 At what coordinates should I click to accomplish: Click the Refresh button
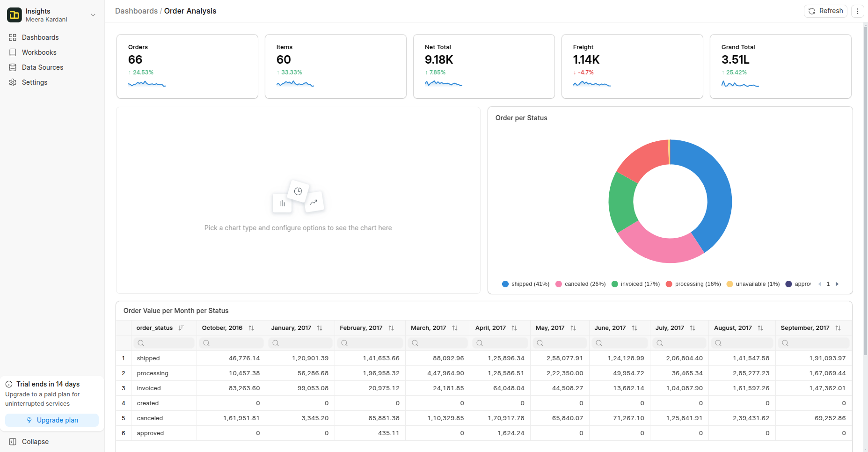pos(825,11)
